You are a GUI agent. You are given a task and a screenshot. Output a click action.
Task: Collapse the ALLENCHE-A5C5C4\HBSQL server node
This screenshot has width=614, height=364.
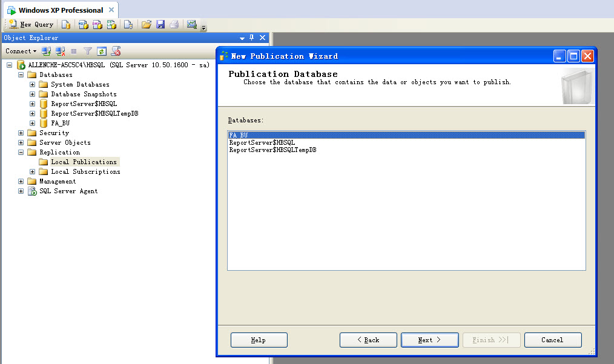tap(10, 65)
